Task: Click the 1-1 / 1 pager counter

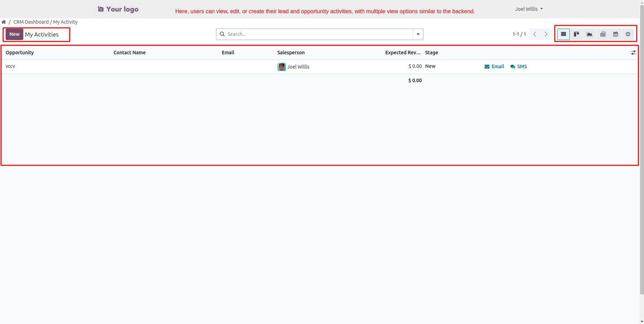Action: click(519, 34)
